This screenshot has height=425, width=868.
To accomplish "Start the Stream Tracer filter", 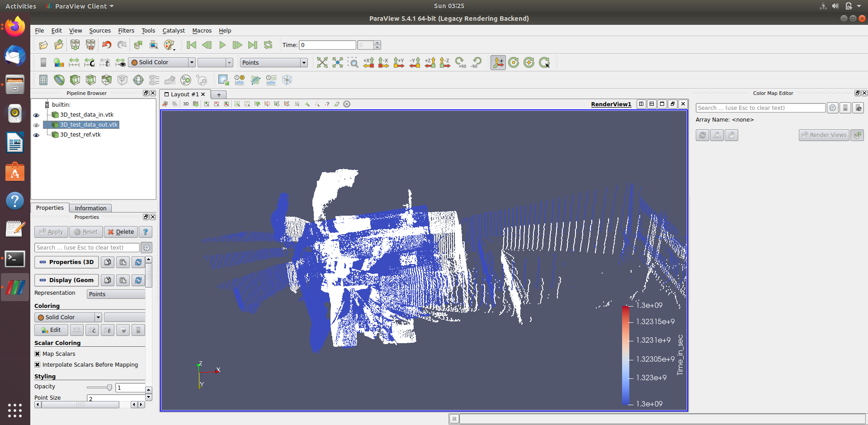I will [x=154, y=80].
